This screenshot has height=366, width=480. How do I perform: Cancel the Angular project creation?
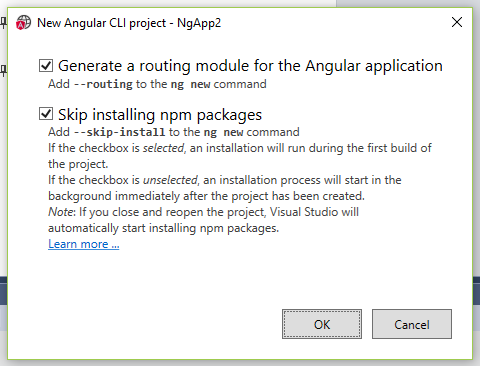(412, 324)
